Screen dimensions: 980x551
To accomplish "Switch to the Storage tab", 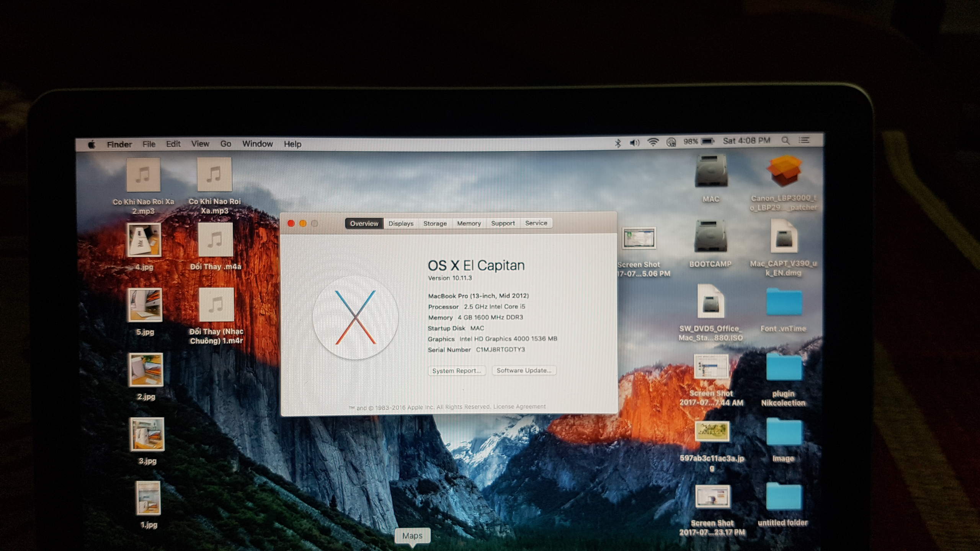I will click(435, 223).
